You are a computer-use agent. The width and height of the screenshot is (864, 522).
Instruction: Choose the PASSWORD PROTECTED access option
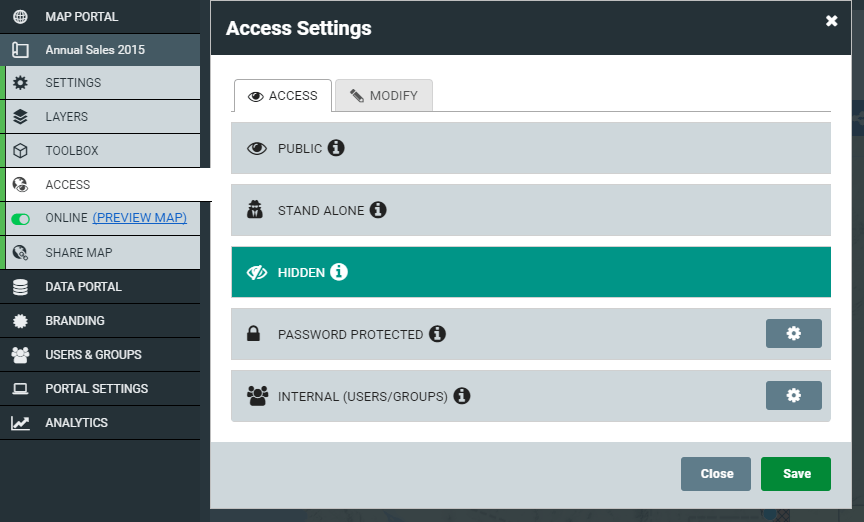tap(498, 333)
